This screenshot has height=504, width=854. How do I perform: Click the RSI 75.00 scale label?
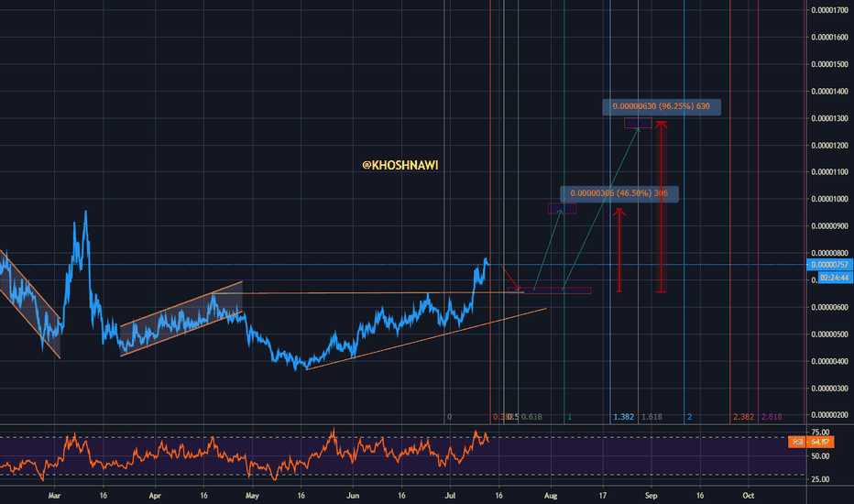[x=820, y=433]
